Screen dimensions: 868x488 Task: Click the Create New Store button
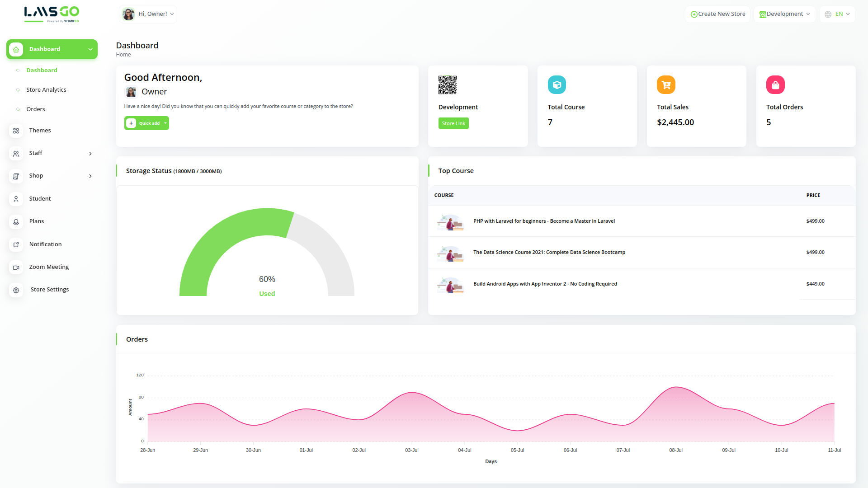coord(717,14)
